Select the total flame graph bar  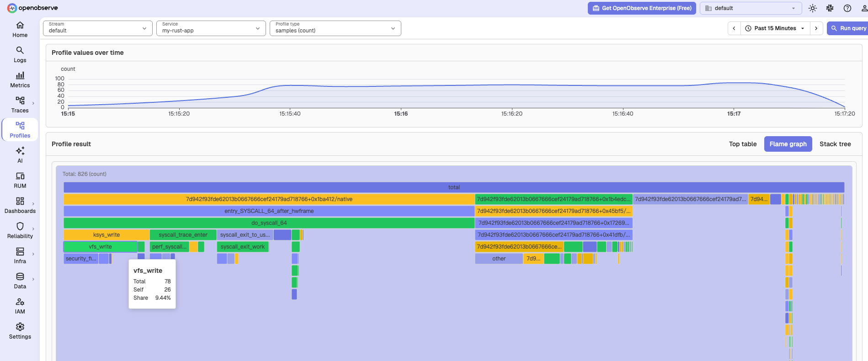coord(454,187)
